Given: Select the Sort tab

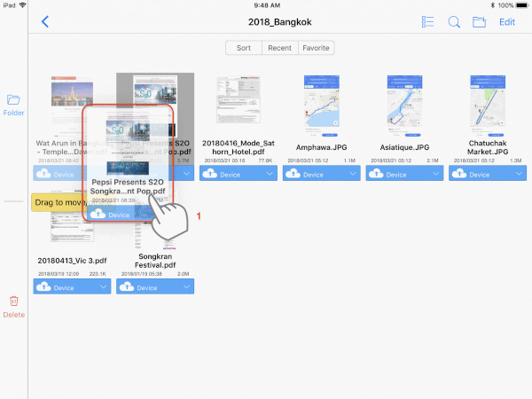Looking at the screenshot, I should tap(244, 48).
